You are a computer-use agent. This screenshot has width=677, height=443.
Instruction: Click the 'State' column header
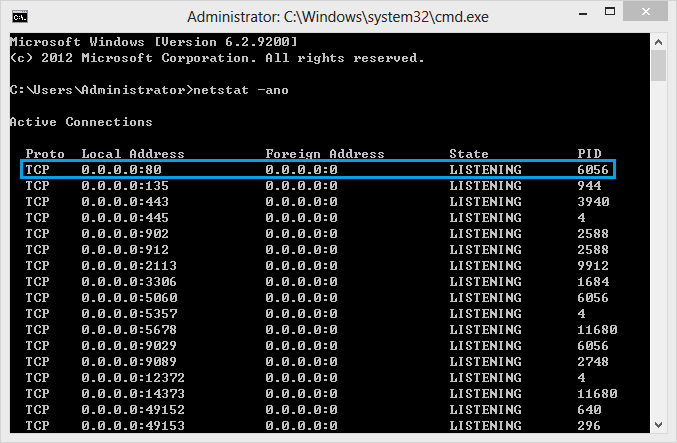tap(469, 154)
